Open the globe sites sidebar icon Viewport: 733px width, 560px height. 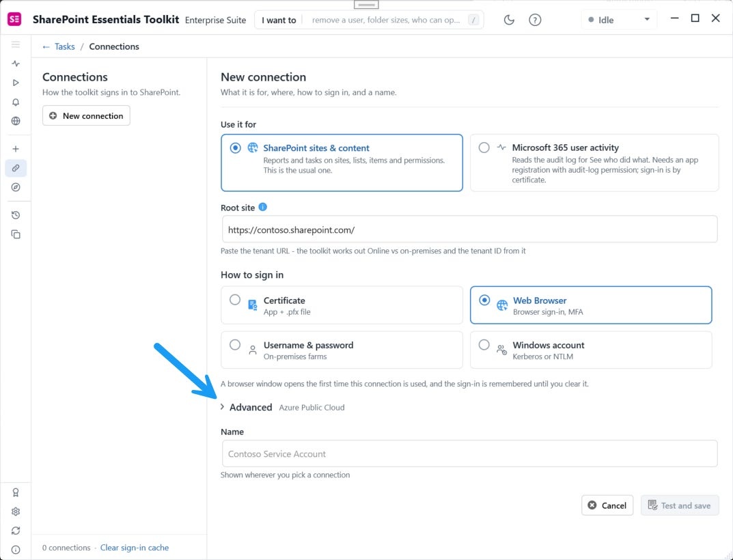tap(16, 121)
